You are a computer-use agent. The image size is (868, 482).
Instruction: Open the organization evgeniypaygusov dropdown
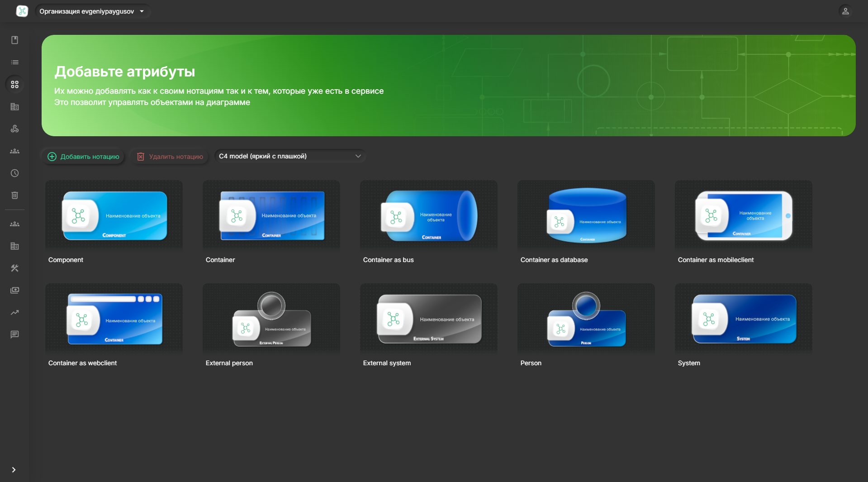tap(92, 11)
